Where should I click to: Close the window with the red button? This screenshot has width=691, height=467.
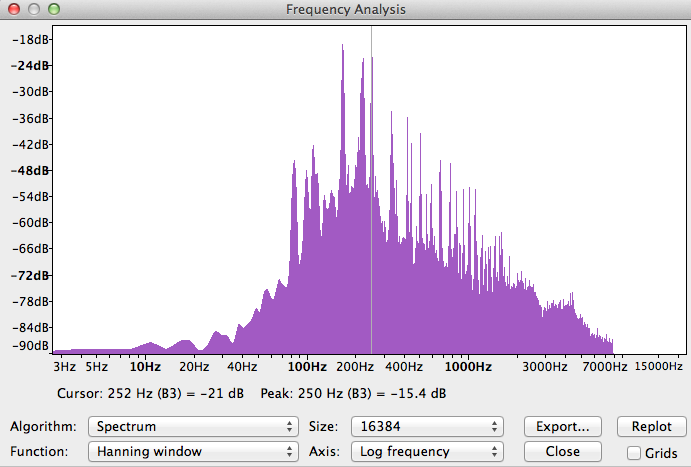[13, 9]
